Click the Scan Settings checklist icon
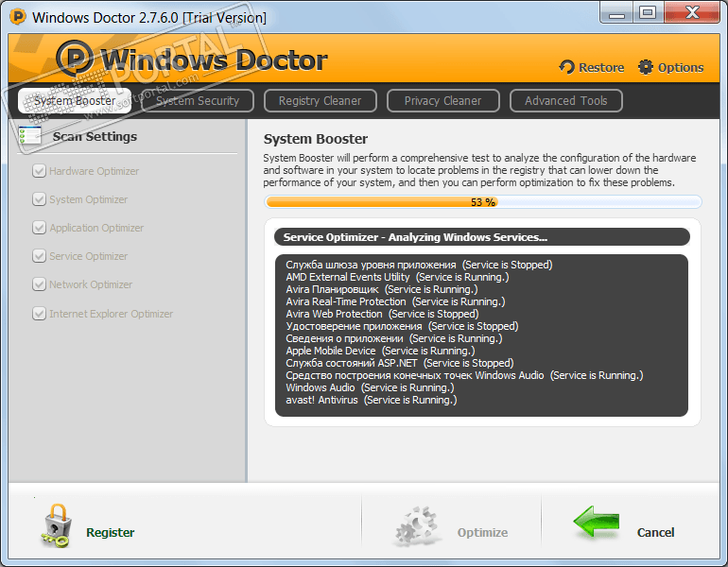The image size is (728, 567). 30,136
